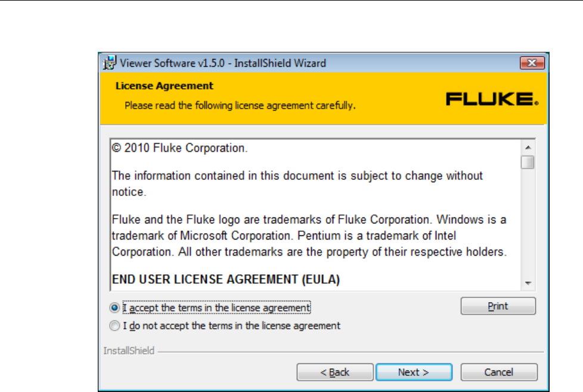Click the 'I accept the terms' label text
The width and height of the screenshot is (583, 392).
pos(216,307)
